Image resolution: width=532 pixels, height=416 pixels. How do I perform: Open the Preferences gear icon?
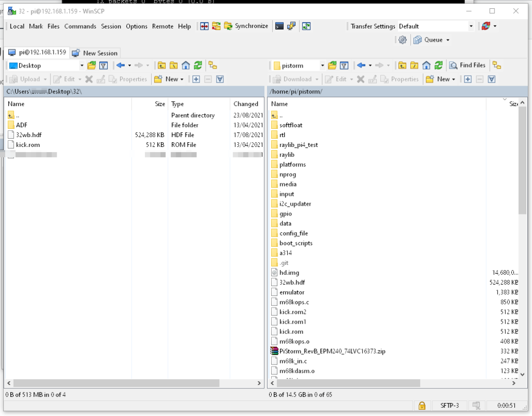pos(403,40)
